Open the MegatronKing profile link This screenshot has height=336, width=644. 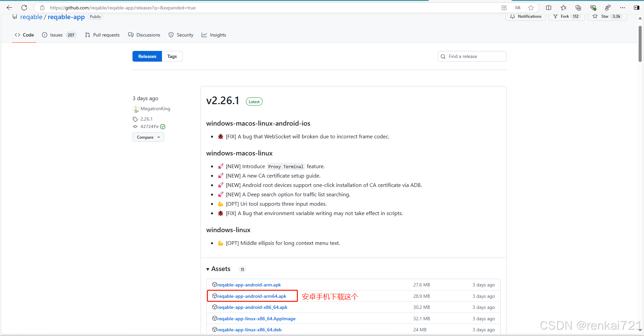155,109
